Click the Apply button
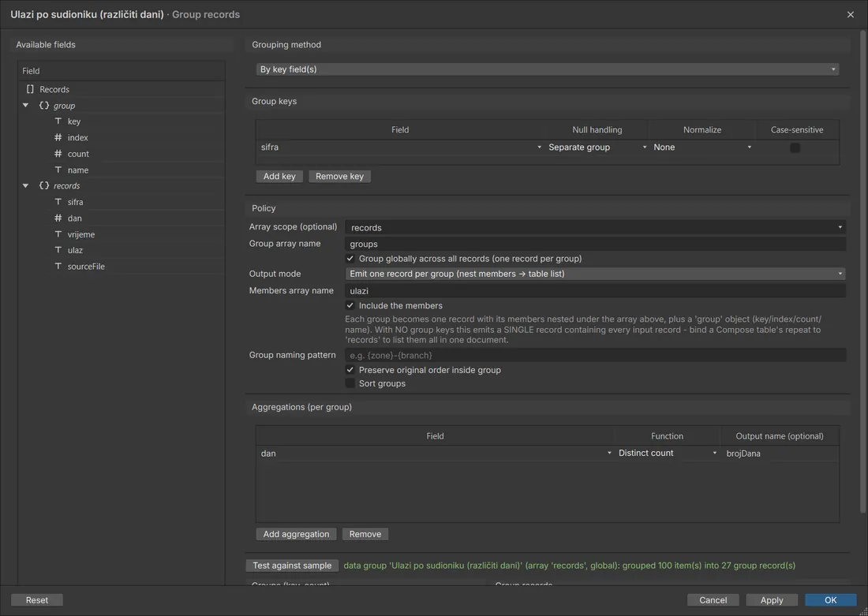 [772, 600]
